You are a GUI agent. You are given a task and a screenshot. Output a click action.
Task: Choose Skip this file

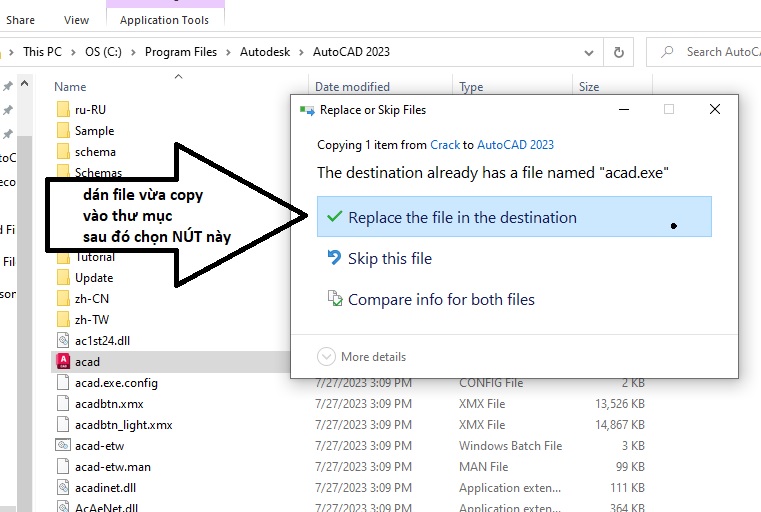click(x=390, y=258)
